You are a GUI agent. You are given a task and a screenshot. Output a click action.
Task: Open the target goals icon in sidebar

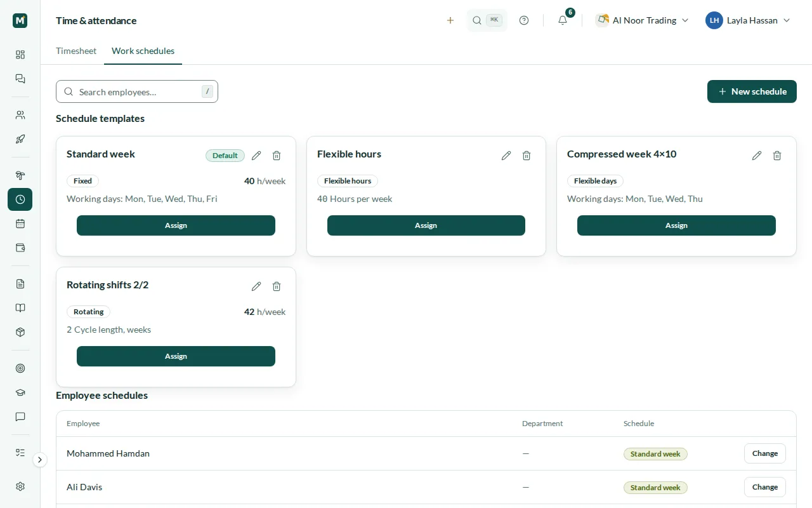point(20,368)
